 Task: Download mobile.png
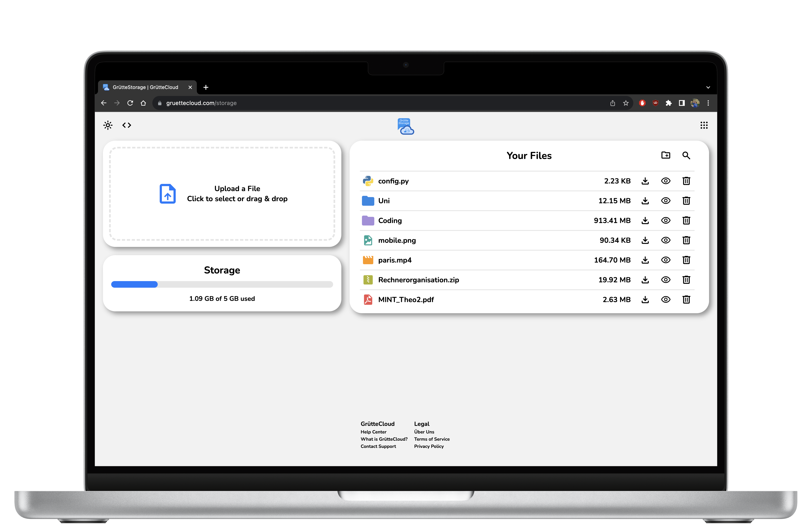click(645, 240)
